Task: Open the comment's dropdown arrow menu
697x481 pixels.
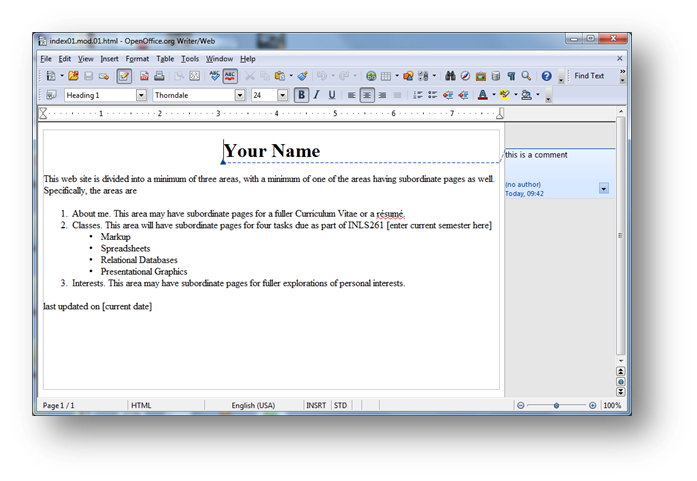Action: (603, 188)
